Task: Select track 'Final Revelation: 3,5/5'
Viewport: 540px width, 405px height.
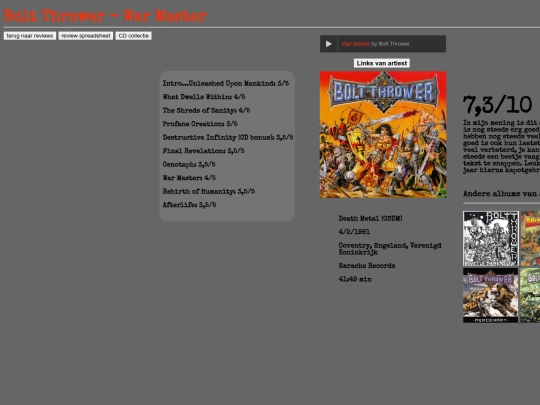Action: [x=204, y=150]
